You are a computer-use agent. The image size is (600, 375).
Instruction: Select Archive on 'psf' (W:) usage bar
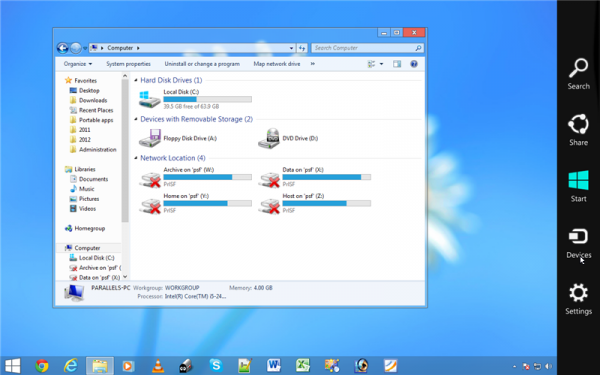tap(207, 177)
